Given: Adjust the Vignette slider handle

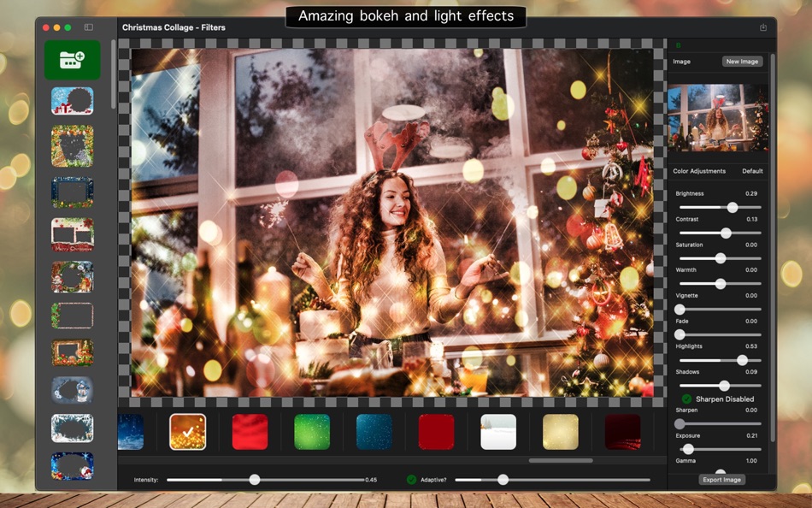Looking at the screenshot, I should coord(680,310).
